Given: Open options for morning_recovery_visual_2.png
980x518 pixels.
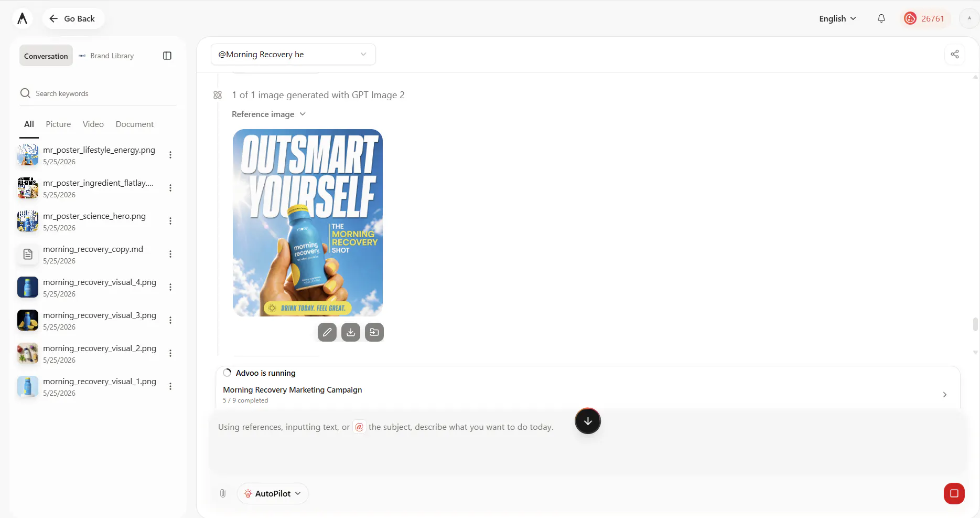Looking at the screenshot, I should pyautogui.click(x=170, y=353).
